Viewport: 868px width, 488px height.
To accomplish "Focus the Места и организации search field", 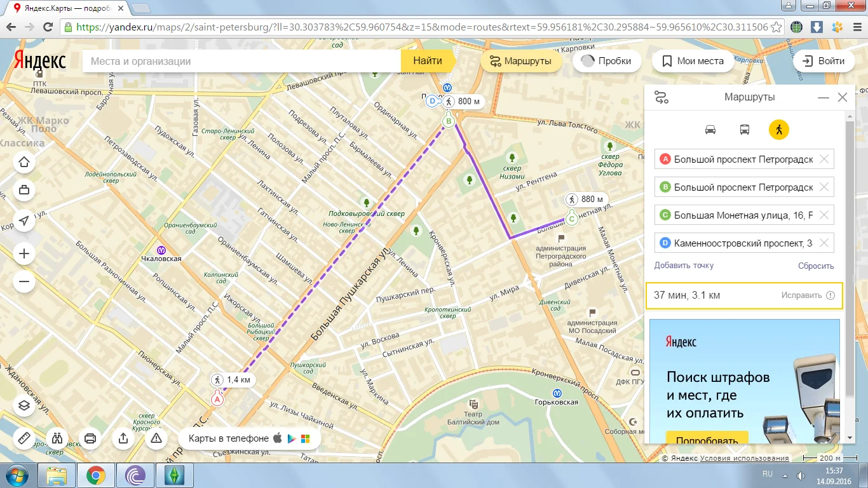I will (241, 61).
